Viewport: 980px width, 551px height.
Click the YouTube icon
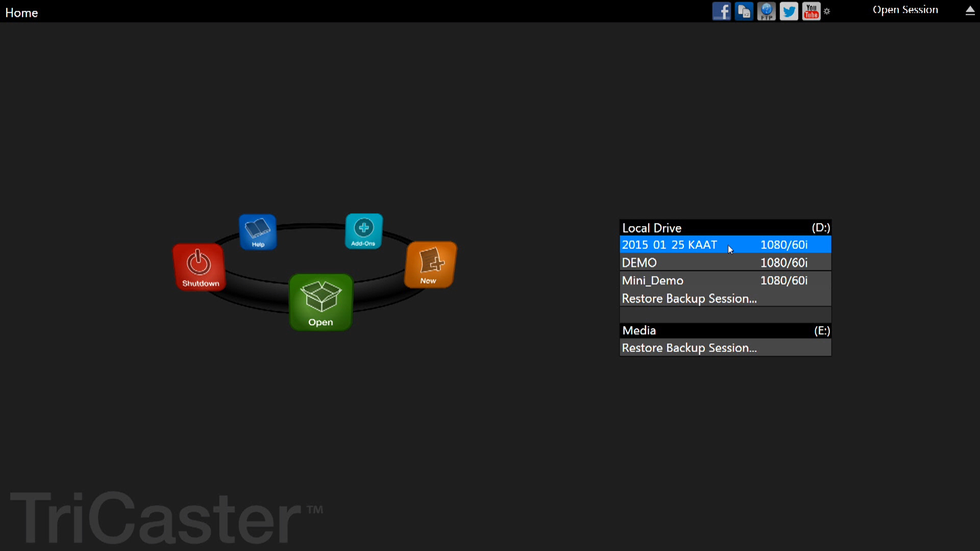811,11
